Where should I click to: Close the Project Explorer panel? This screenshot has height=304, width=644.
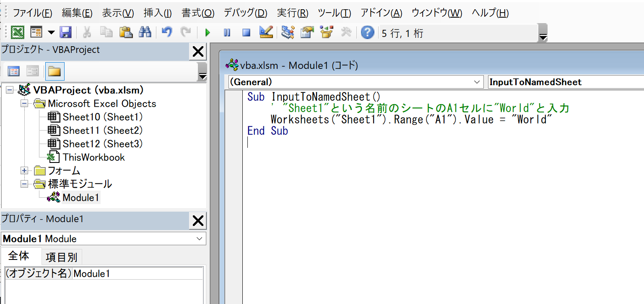tap(197, 51)
